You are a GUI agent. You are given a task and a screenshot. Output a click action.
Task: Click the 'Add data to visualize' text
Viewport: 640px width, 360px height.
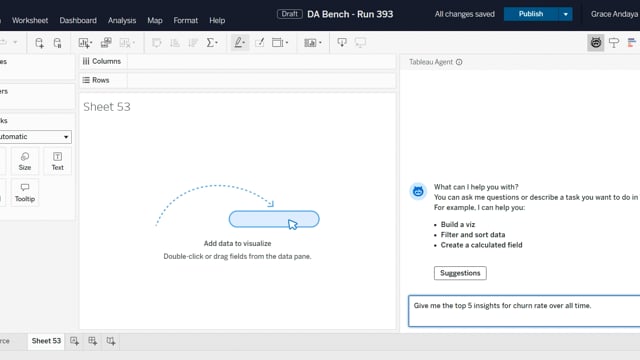(238, 243)
